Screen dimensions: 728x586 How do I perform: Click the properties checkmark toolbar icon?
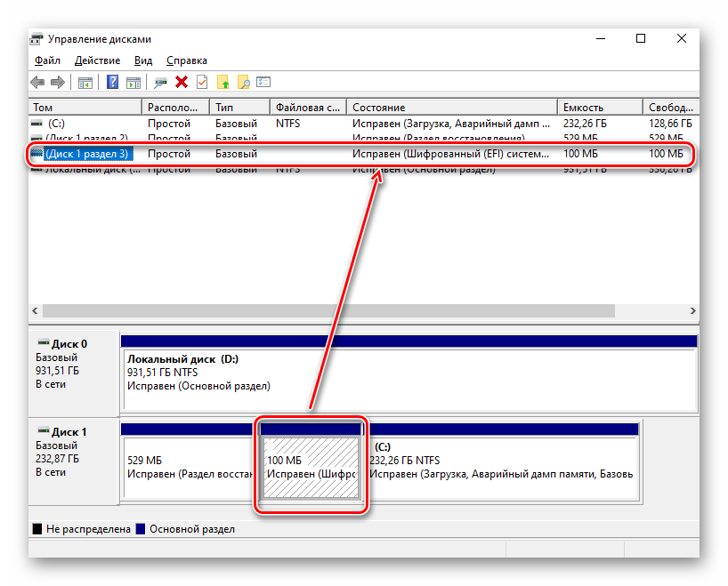pyautogui.click(x=202, y=83)
